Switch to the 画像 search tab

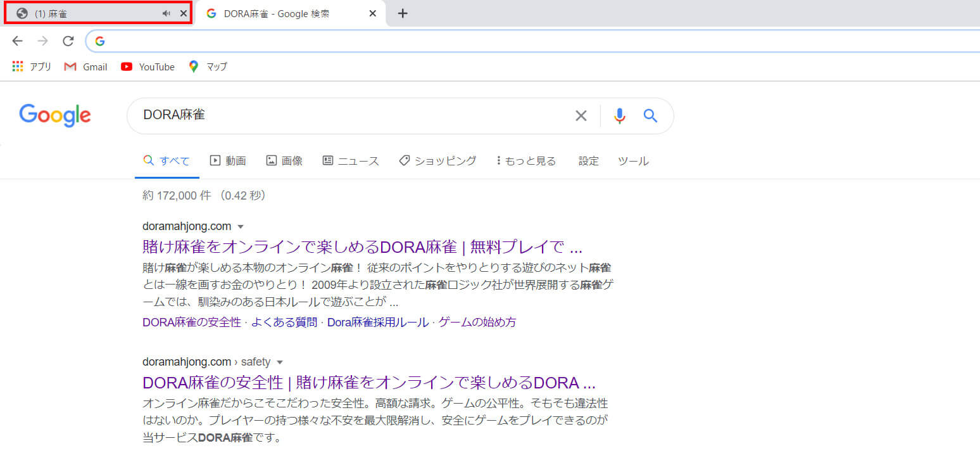click(284, 161)
